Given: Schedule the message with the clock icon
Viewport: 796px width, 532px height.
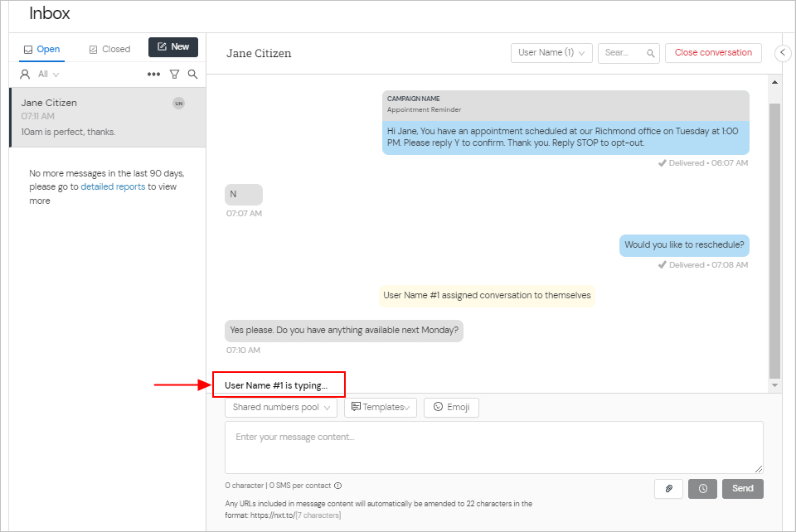Looking at the screenshot, I should tap(702, 488).
